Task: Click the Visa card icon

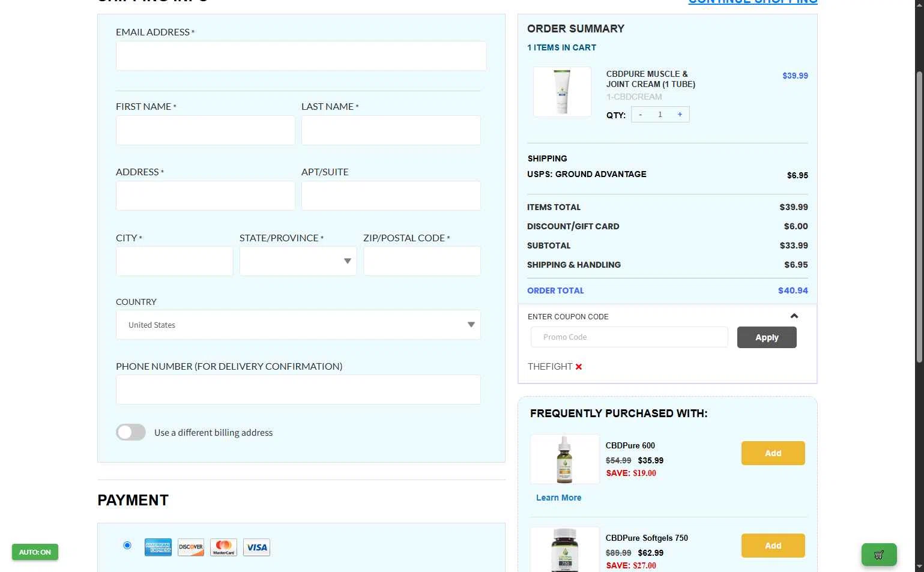Action: [256, 547]
